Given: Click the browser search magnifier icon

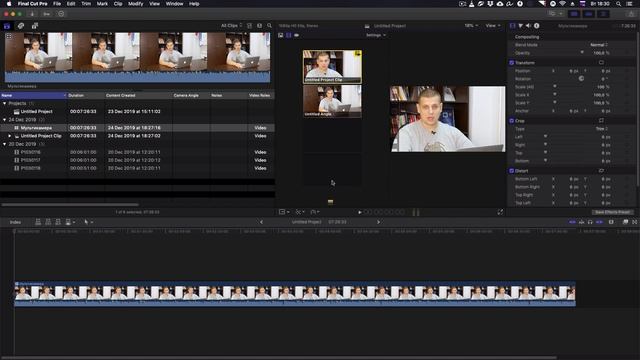Looking at the screenshot, I should point(269,26).
